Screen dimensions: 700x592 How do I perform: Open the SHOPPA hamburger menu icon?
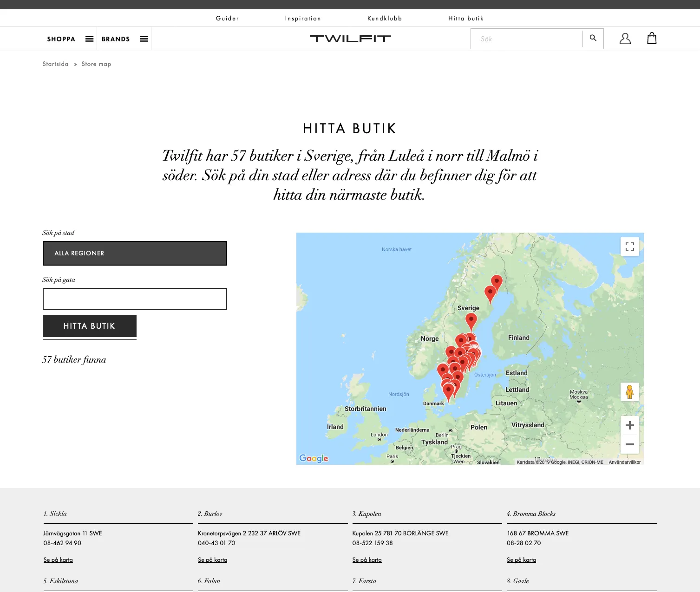pyautogui.click(x=89, y=39)
